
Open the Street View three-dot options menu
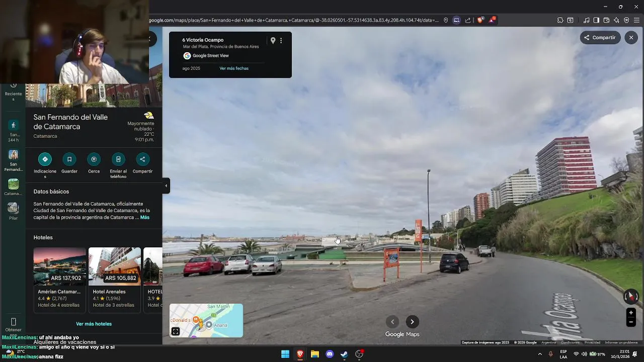coord(281,41)
